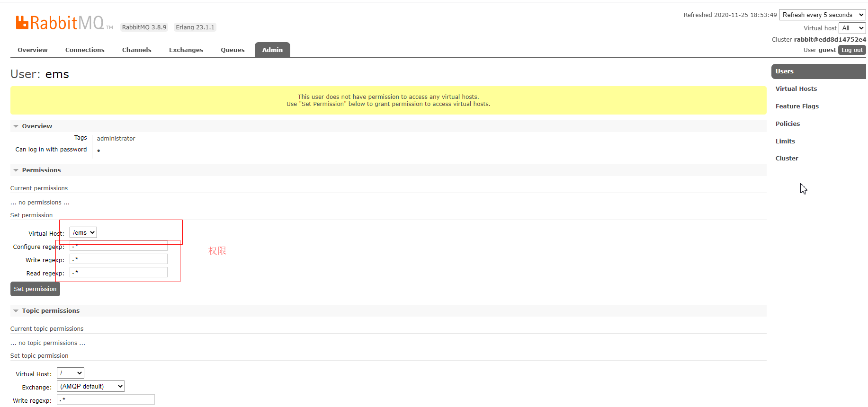
Task: Click the administrator tag text
Action: pos(116,139)
